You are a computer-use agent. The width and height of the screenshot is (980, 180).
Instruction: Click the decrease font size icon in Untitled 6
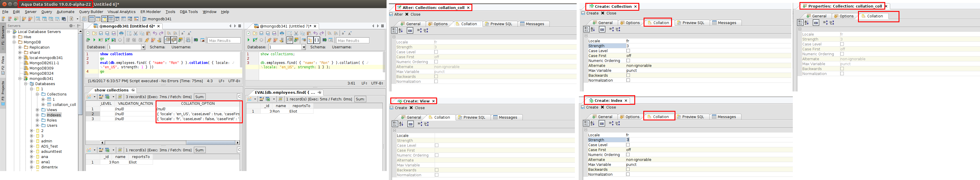183,33
